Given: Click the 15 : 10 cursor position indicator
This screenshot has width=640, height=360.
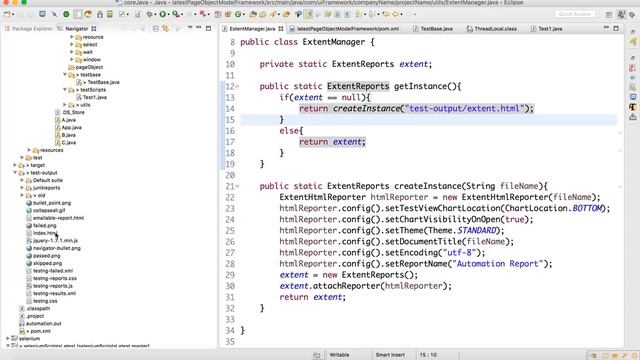Looking at the screenshot, I should coord(428,355).
